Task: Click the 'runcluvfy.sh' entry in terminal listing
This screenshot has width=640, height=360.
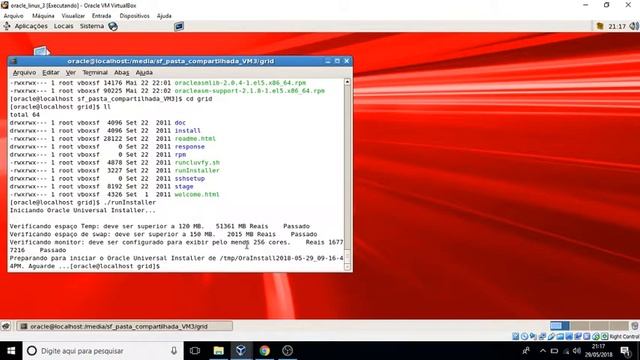Action: (197, 162)
